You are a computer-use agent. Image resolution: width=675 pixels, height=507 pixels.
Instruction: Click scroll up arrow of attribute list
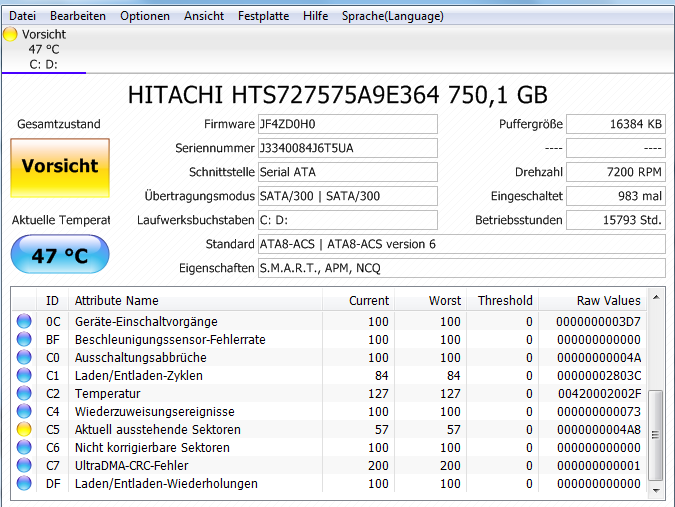coord(656,297)
